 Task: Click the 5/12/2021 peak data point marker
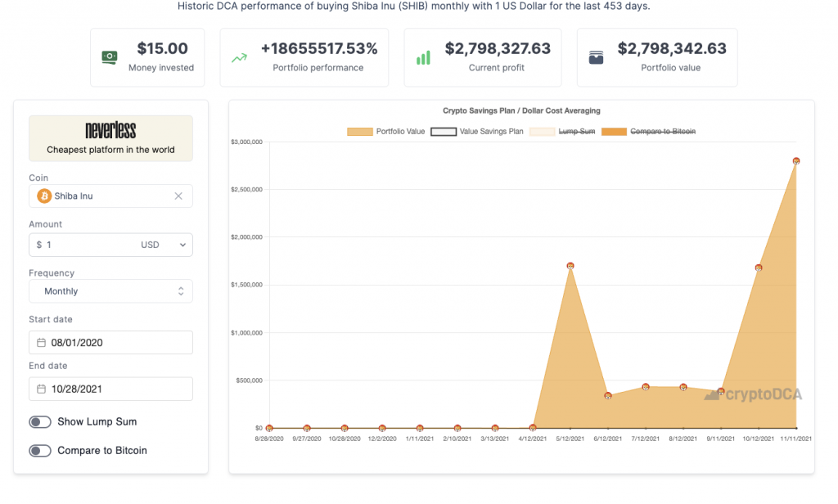click(x=570, y=266)
